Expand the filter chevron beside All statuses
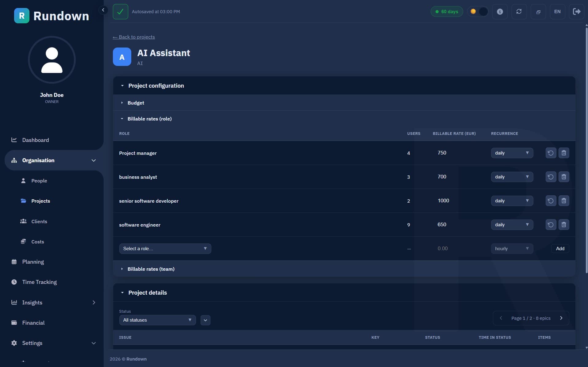 (205, 320)
